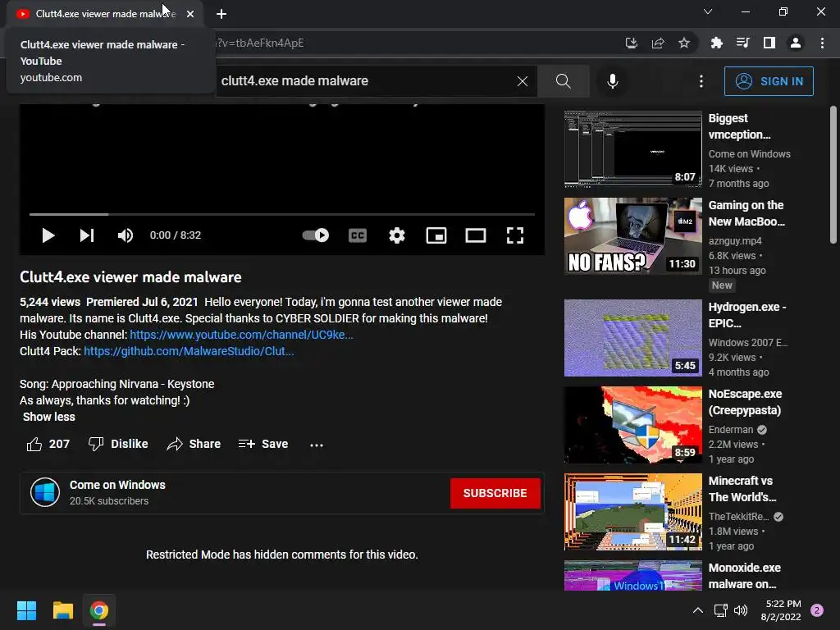Open notifications badge showing 2
The height and width of the screenshot is (630, 840).
(817, 610)
